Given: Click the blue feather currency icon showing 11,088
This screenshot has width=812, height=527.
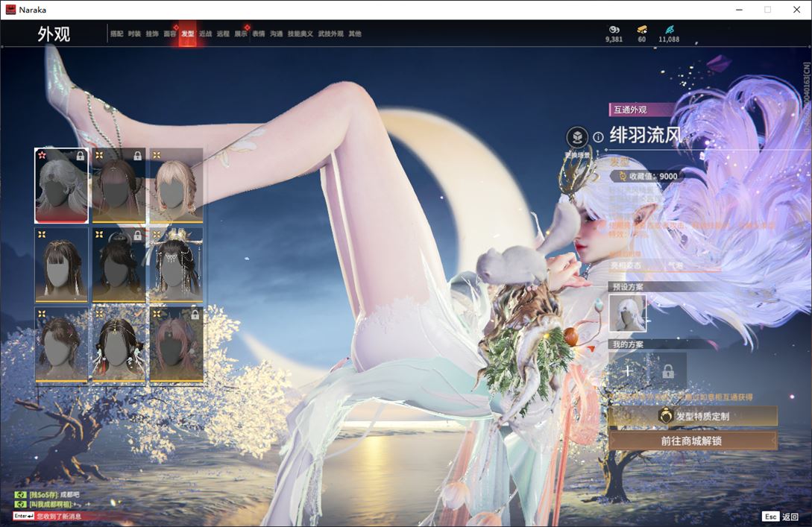Looking at the screenshot, I should pyautogui.click(x=669, y=29).
